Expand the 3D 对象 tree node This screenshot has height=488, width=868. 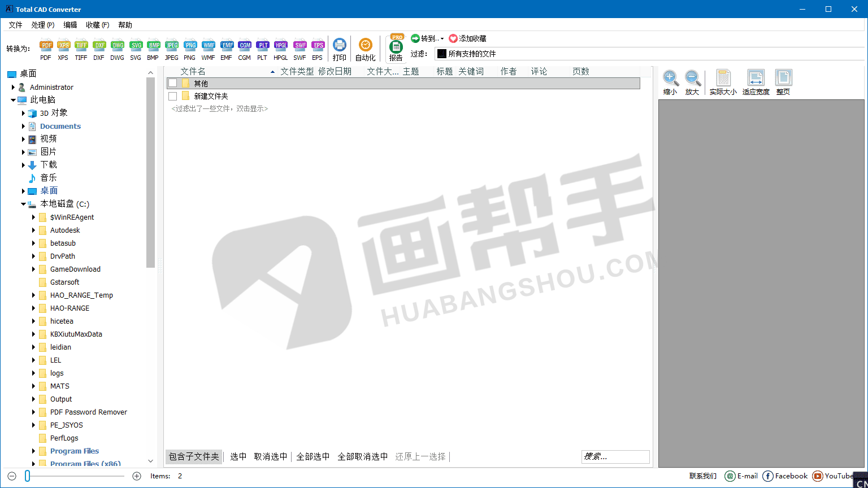point(23,113)
